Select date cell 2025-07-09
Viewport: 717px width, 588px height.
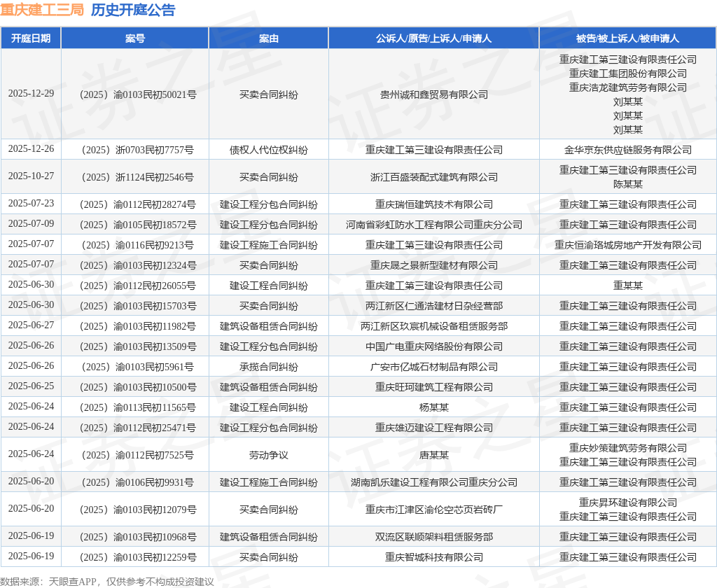(x=31, y=223)
